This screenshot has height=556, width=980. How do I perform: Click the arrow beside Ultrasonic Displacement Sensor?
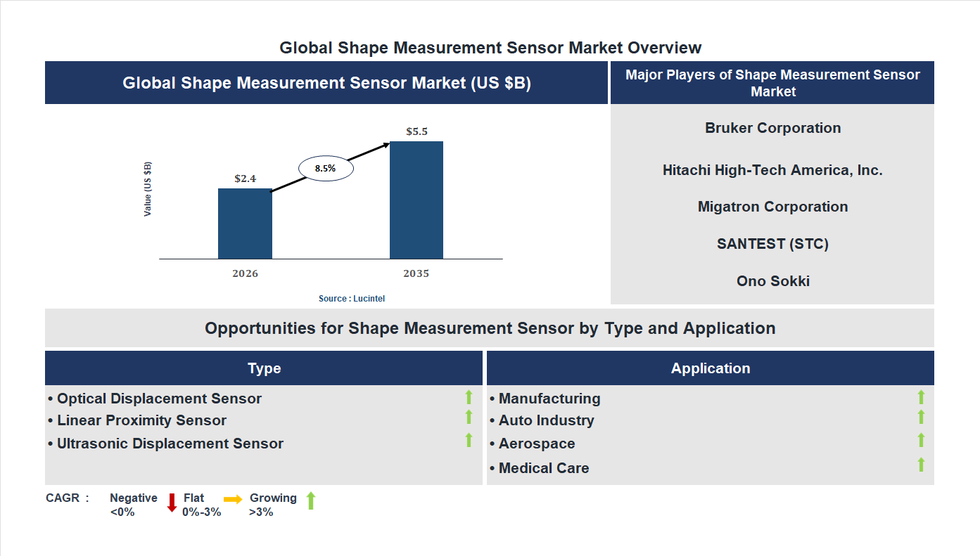point(469,441)
